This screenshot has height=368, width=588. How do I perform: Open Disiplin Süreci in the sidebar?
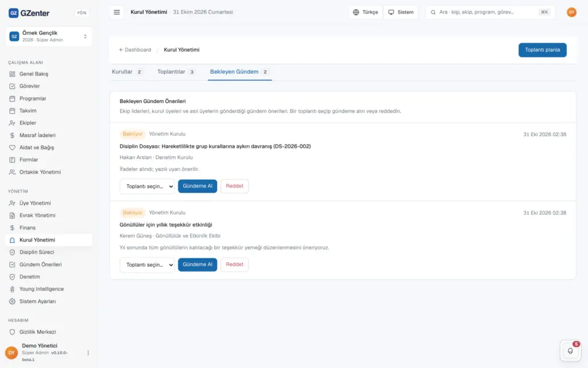[x=49, y=252]
